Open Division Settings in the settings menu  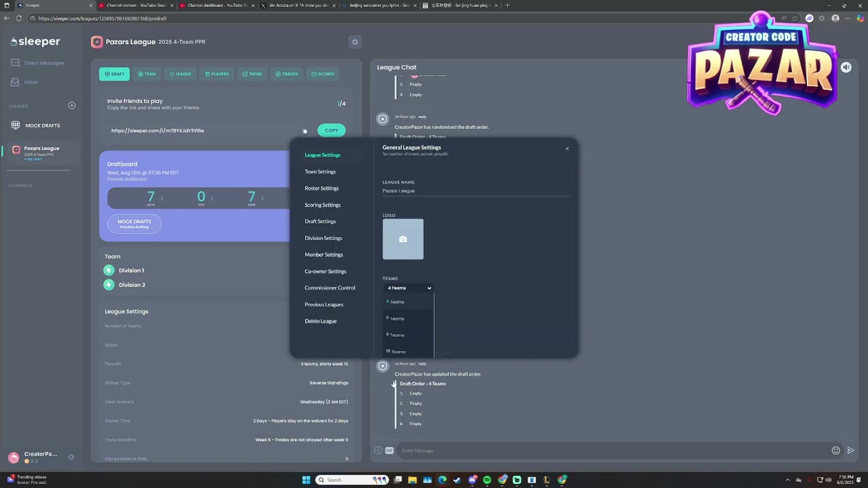coord(323,238)
